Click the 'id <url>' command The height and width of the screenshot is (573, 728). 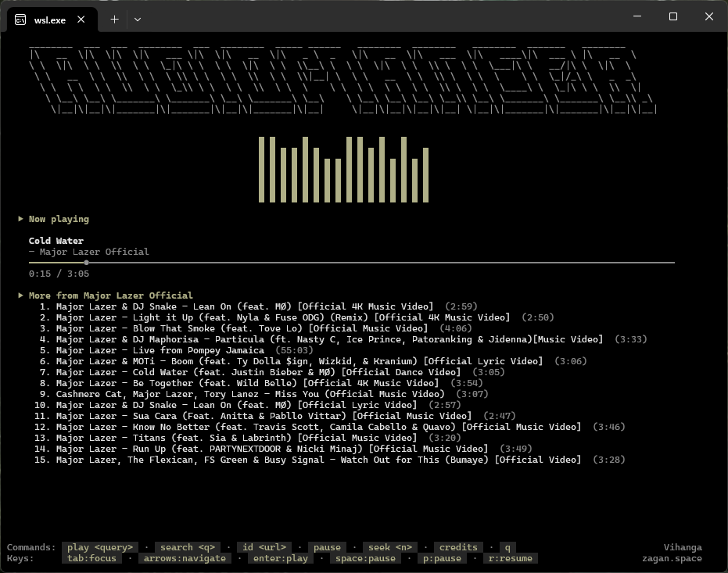(x=264, y=547)
